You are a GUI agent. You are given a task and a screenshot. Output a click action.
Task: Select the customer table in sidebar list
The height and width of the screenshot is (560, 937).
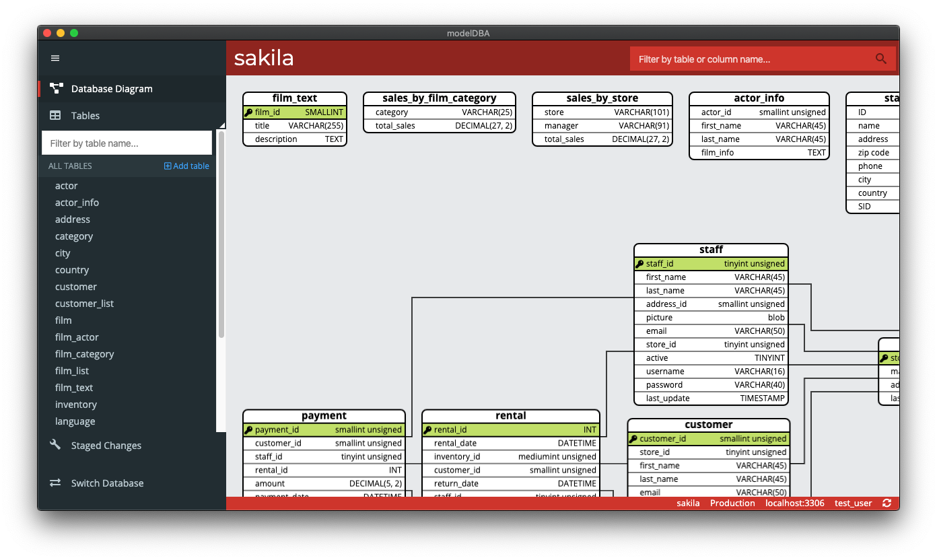click(x=75, y=286)
